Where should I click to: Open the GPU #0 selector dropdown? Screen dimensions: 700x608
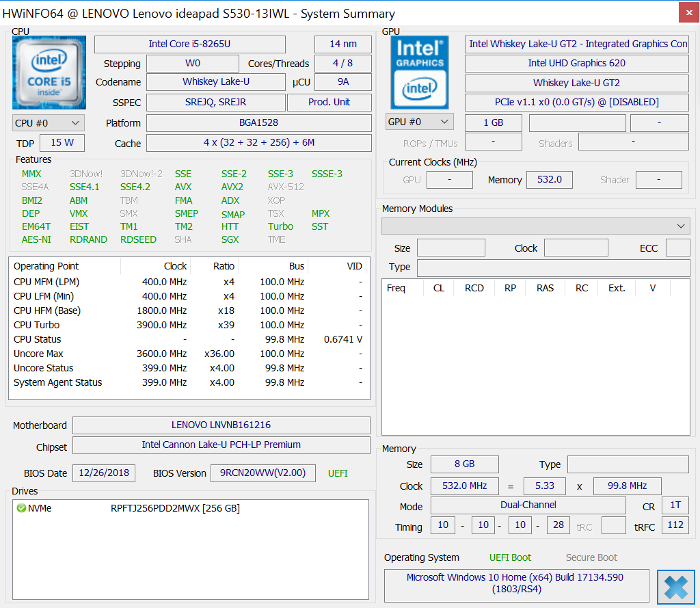(x=420, y=122)
